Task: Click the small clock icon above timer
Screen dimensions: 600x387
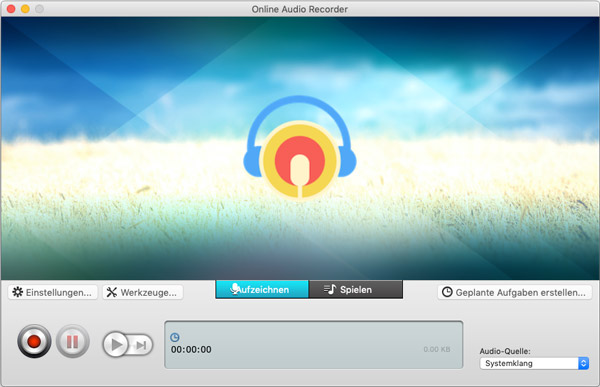Action: (175, 337)
